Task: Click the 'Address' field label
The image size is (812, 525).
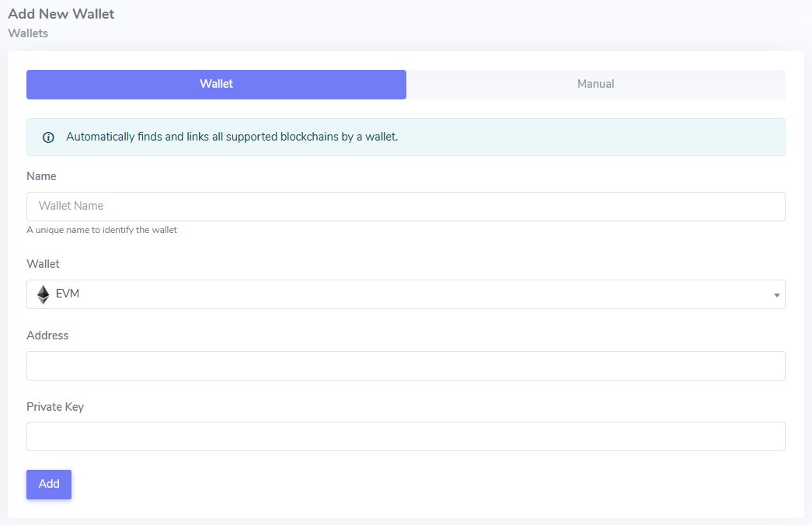Action: tap(47, 336)
